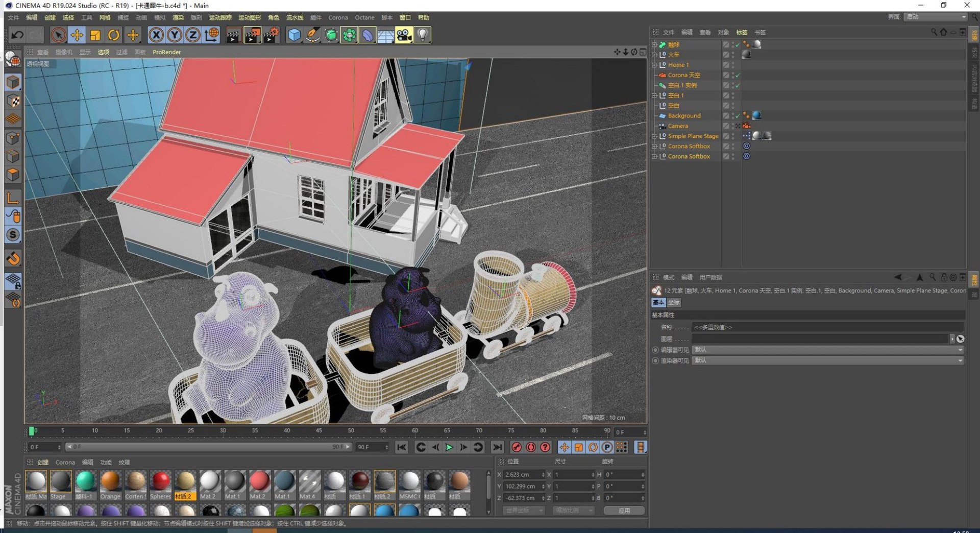Play the animation forward

click(449, 447)
